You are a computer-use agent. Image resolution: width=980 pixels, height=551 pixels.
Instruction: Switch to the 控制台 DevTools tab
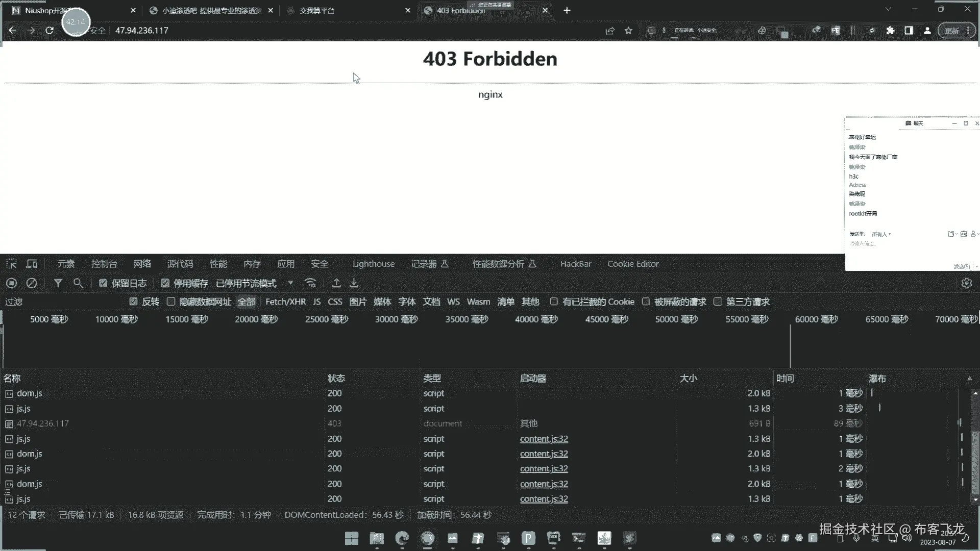(x=104, y=264)
